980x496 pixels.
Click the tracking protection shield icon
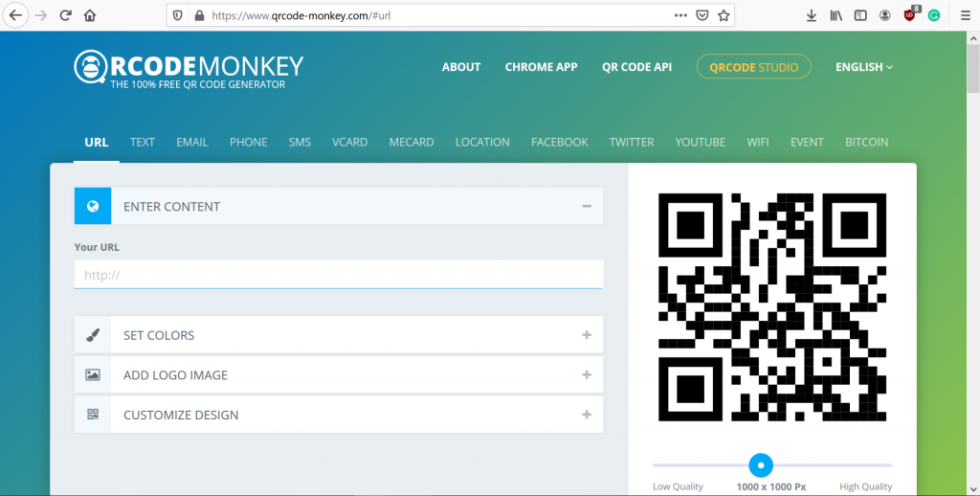(177, 15)
